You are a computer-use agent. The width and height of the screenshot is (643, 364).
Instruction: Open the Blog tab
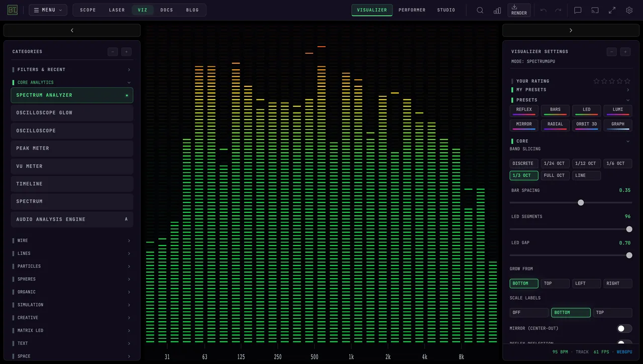tap(192, 10)
